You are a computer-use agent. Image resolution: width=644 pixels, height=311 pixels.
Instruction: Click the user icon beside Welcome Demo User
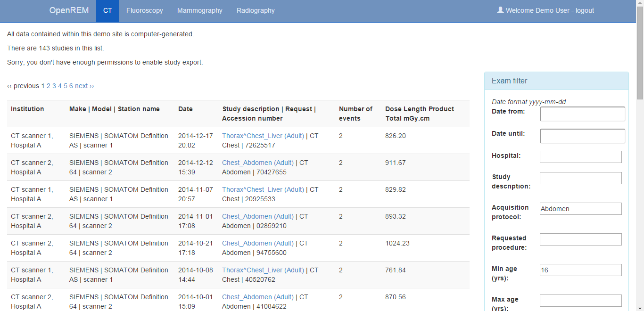[x=500, y=10]
